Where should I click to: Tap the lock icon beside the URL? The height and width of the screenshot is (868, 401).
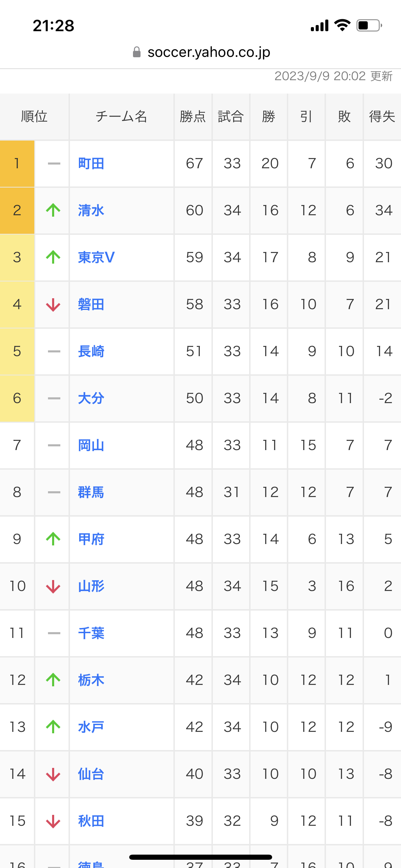pos(137,52)
